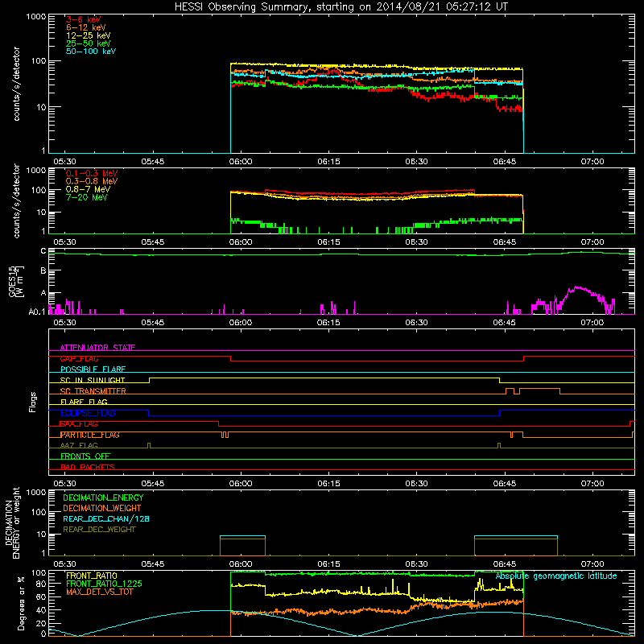This screenshot has height=644, width=644.
Task: Click the vertical Flags axis title
Action: click(33, 402)
